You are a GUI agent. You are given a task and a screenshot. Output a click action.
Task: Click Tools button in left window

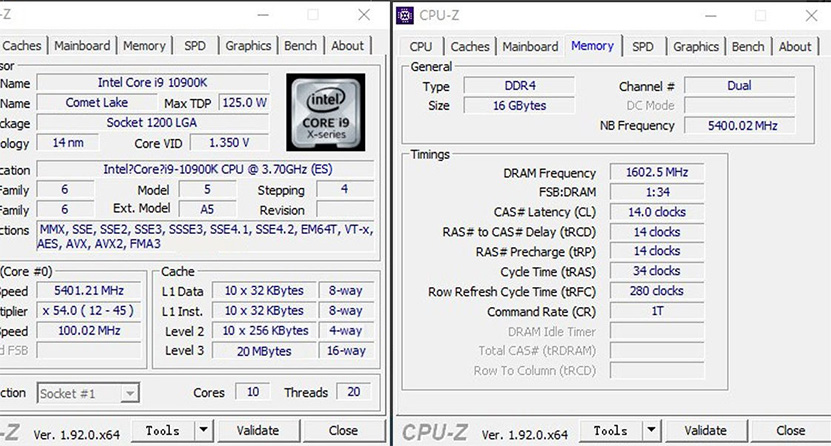coord(163,431)
